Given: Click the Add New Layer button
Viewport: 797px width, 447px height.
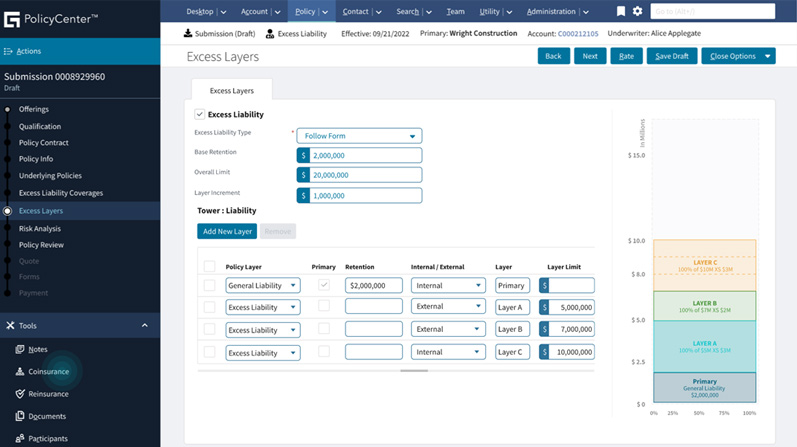Looking at the screenshot, I should click(x=227, y=231).
